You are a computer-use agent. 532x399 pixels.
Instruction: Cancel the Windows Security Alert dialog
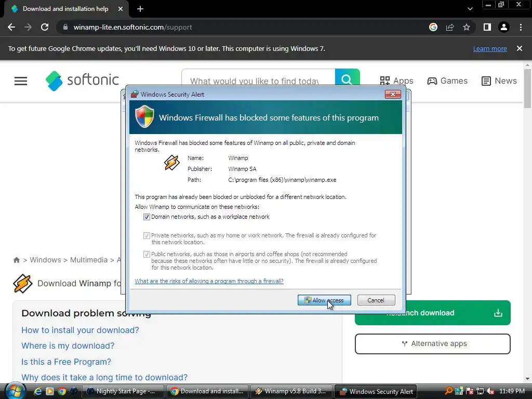pyautogui.click(x=376, y=300)
